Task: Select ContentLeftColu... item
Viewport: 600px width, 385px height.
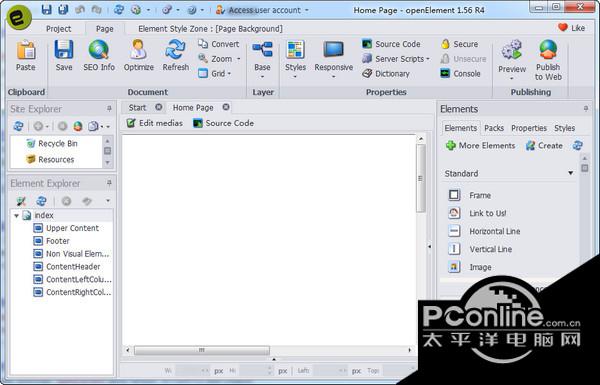Action: [x=72, y=280]
